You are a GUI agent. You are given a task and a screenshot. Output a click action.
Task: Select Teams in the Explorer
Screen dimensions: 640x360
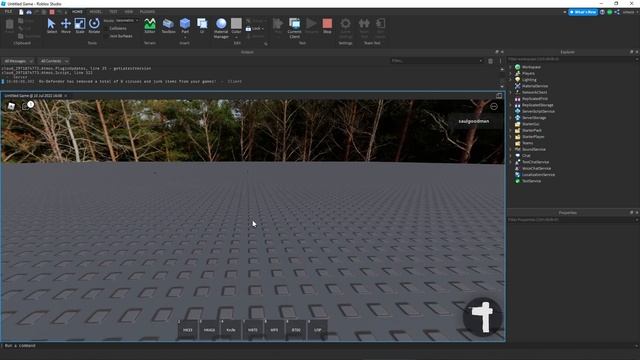pos(527,143)
